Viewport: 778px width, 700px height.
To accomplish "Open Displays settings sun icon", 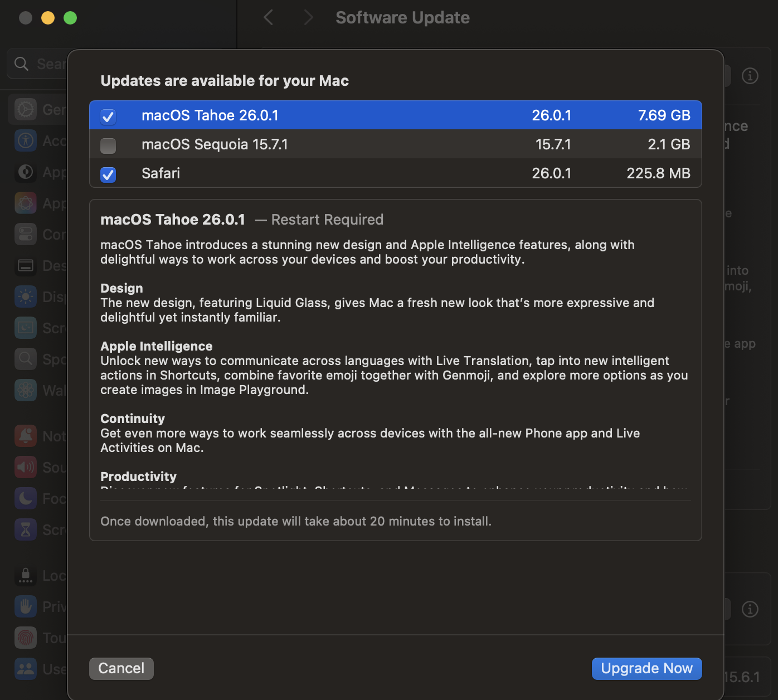I will [26, 296].
